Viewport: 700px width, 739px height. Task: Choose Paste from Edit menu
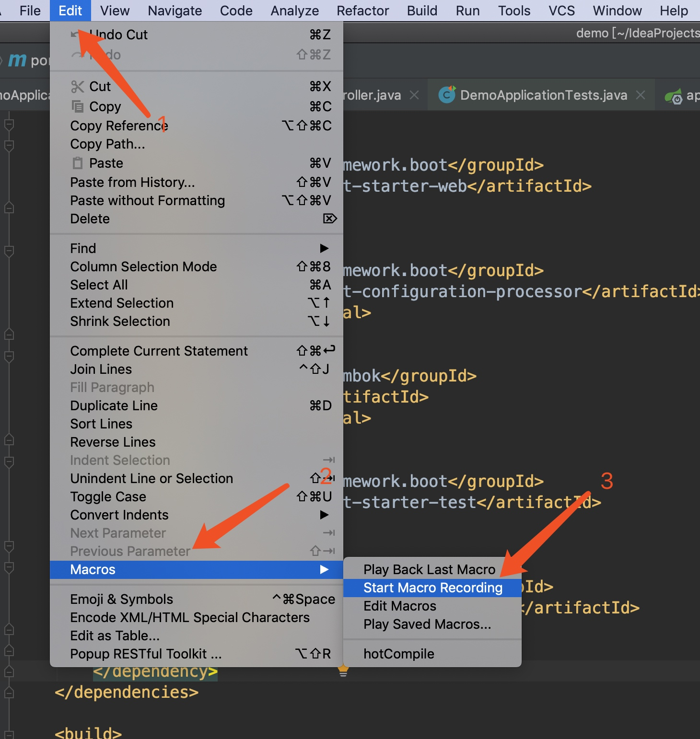(x=197, y=163)
